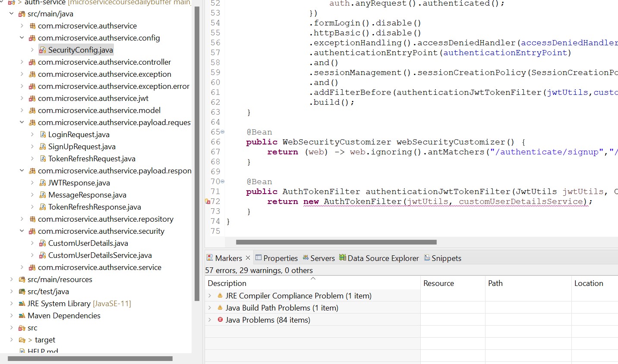This screenshot has width=618, height=364.
Task: Fold the method at line 65
Action: pyautogui.click(x=223, y=132)
